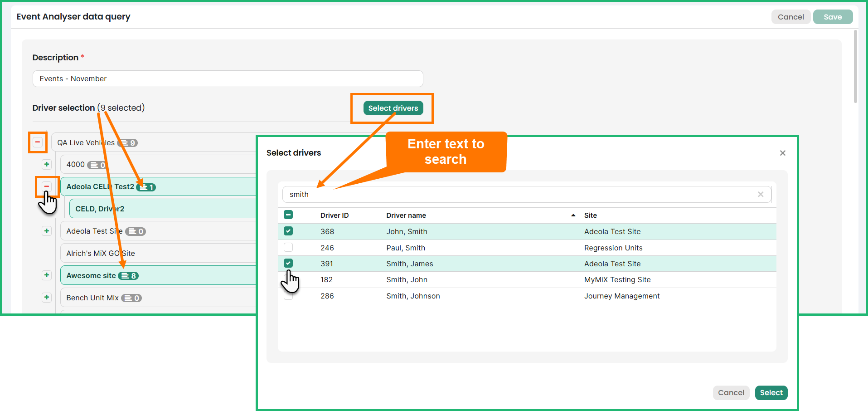Open the Select drivers button

[393, 108]
